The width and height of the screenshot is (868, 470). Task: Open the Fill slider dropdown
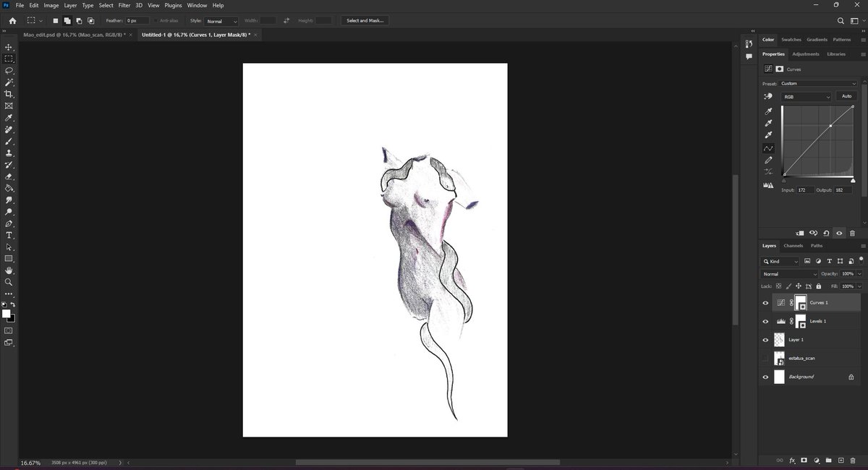pyautogui.click(x=860, y=286)
